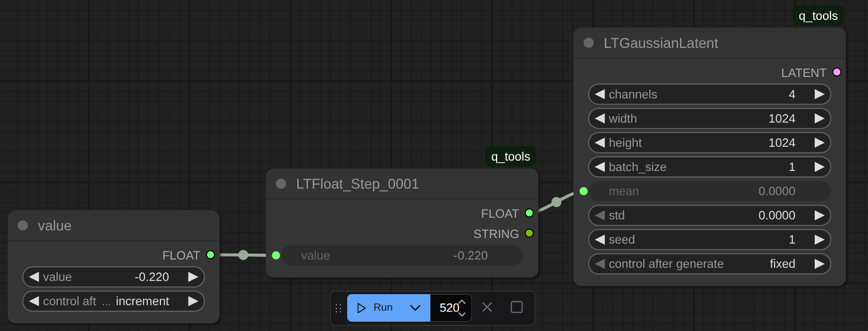Click the value field showing -0.220 in value node
Image resolution: width=868 pixels, height=331 pixels.
[113, 277]
